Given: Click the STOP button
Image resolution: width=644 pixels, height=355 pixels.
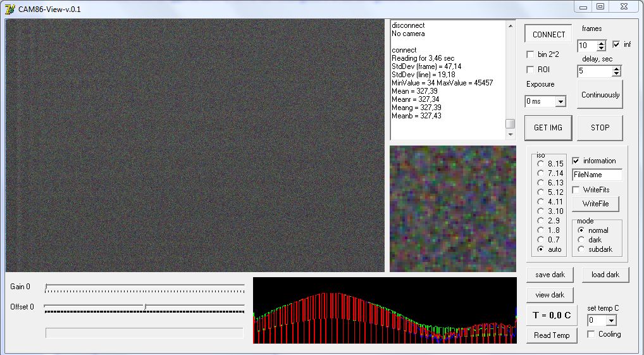Looking at the screenshot, I should [600, 128].
